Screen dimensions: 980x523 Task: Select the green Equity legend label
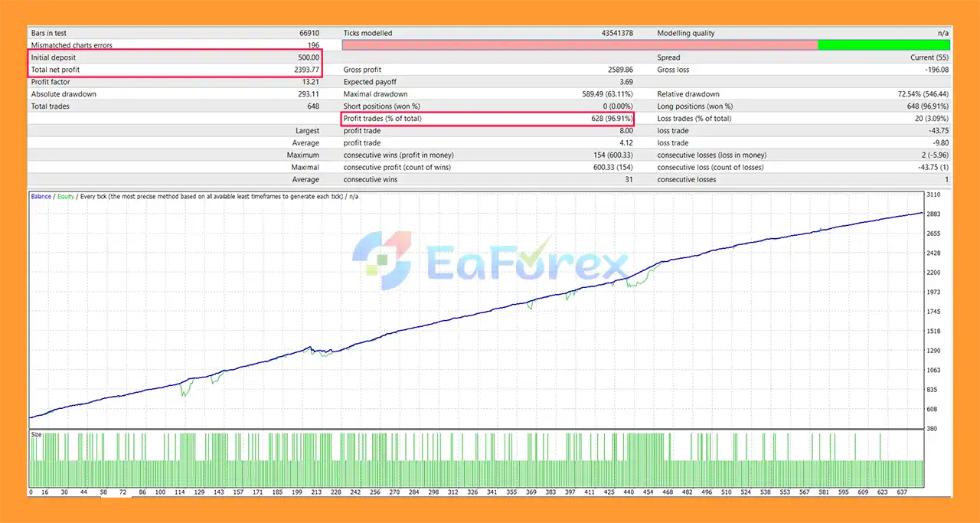66,196
